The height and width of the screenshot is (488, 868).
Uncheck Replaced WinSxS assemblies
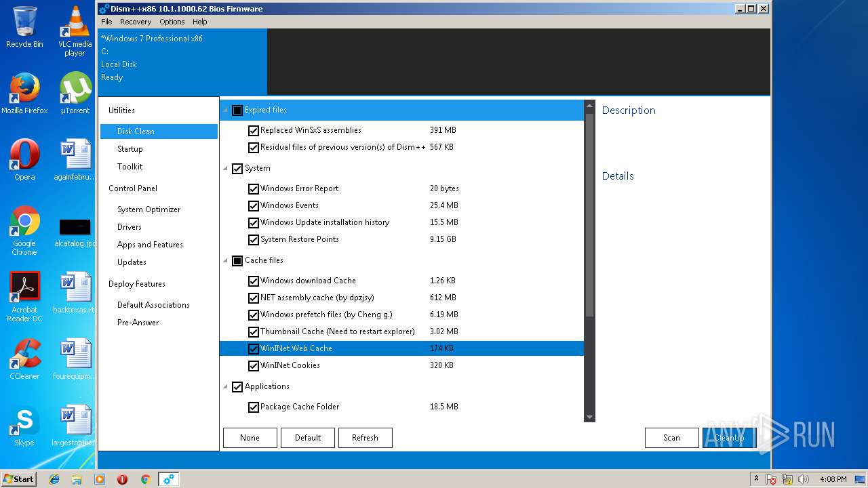(x=254, y=130)
